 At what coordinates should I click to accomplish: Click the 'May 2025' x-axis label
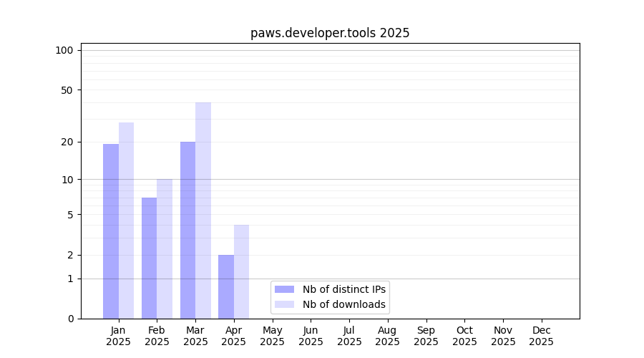tap(272, 336)
